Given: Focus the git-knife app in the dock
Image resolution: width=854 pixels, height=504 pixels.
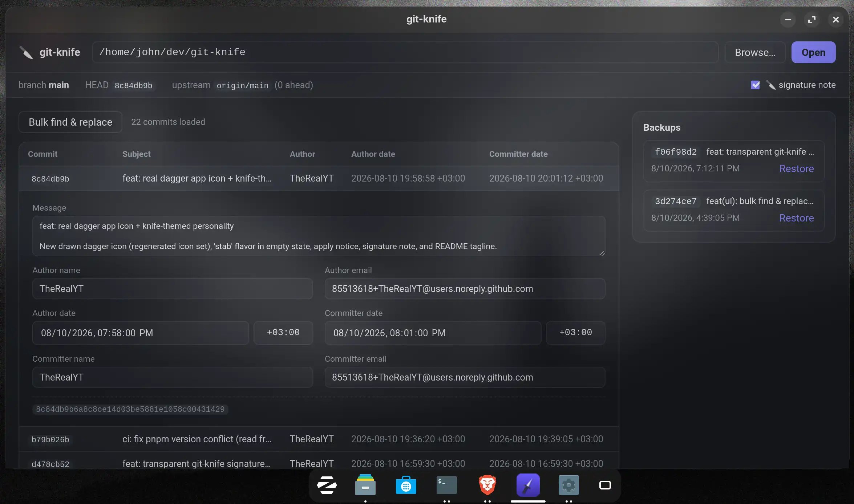Looking at the screenshot, I should [x=528, y=485].
